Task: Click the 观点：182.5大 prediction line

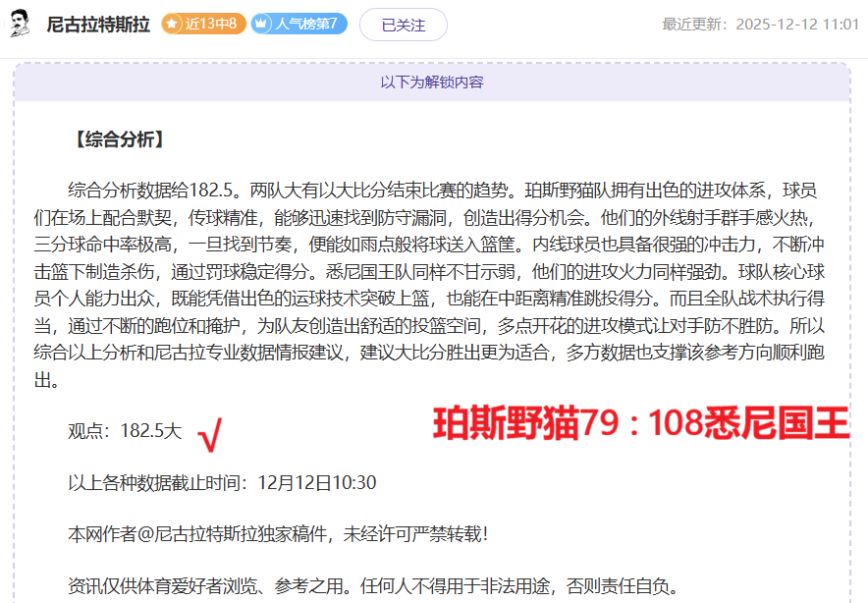Action: 125,430
